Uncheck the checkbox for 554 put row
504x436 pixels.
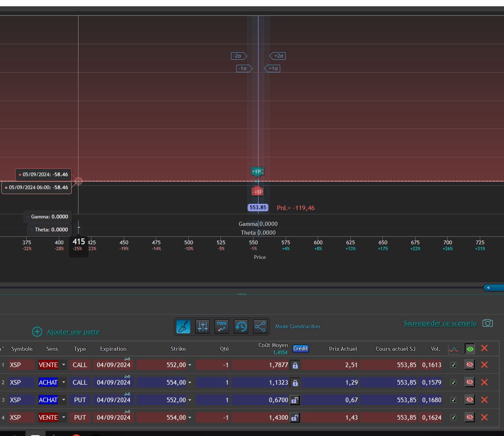453,418
